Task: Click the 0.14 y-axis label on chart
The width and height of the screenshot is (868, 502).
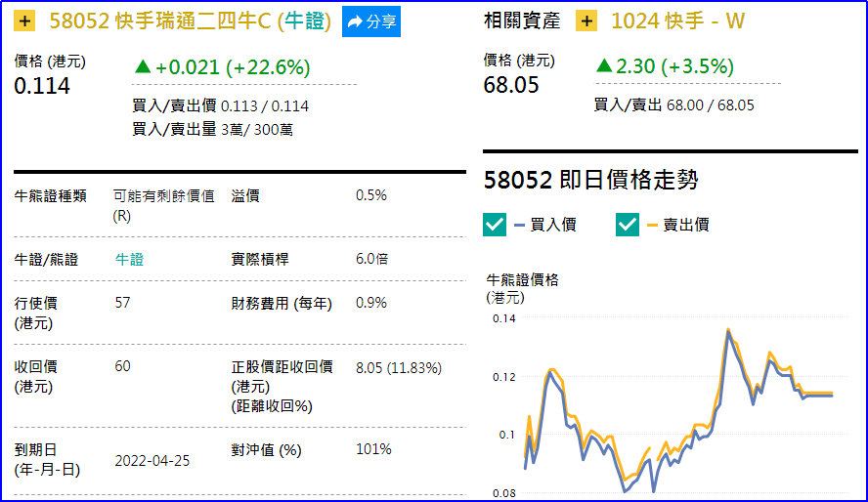Action: pyautogui.click(x=503, y=318)
